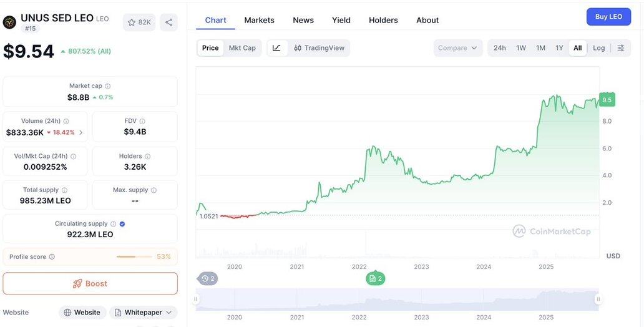644x327 pixels.
Task: Click the Profile score info icon
Action: click(x=52, y=257)
